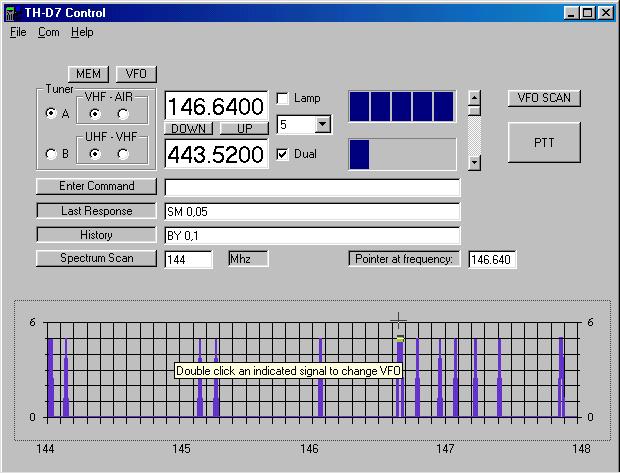Step frequency DOWN
The height and width of the screenshot is (474, 620).
coord(189,129)
